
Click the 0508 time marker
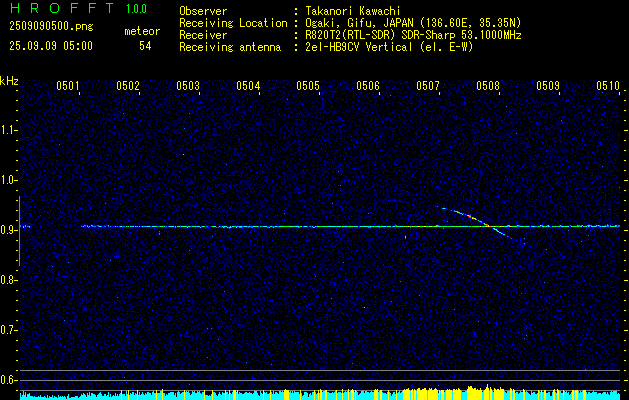pyautogui.click(x=487, y=85)
